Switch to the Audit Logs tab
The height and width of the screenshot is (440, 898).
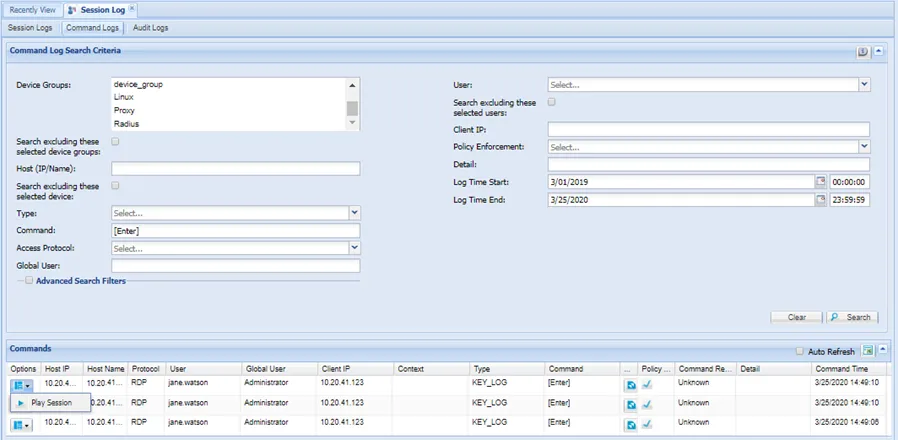click(x=149, y=28)
